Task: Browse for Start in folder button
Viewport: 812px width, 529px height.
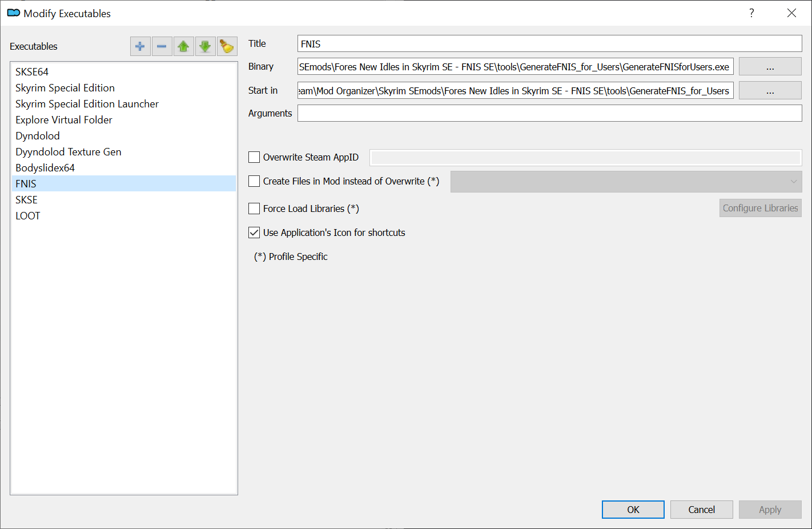Action: pos(770,91)
